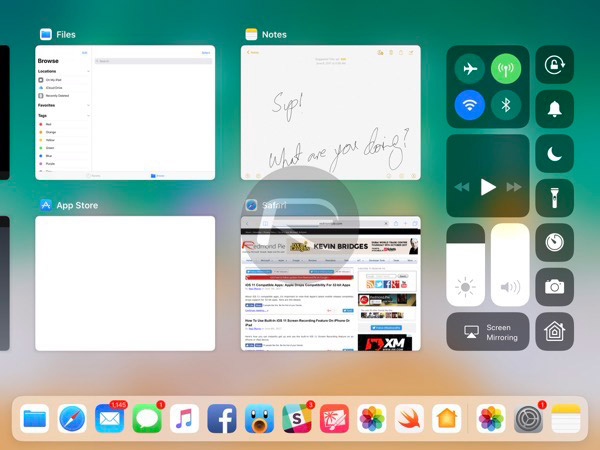This screenshot has width=600, height=450.
Task: Tap the Screen Mirroring button
Action: coord(488,331)
